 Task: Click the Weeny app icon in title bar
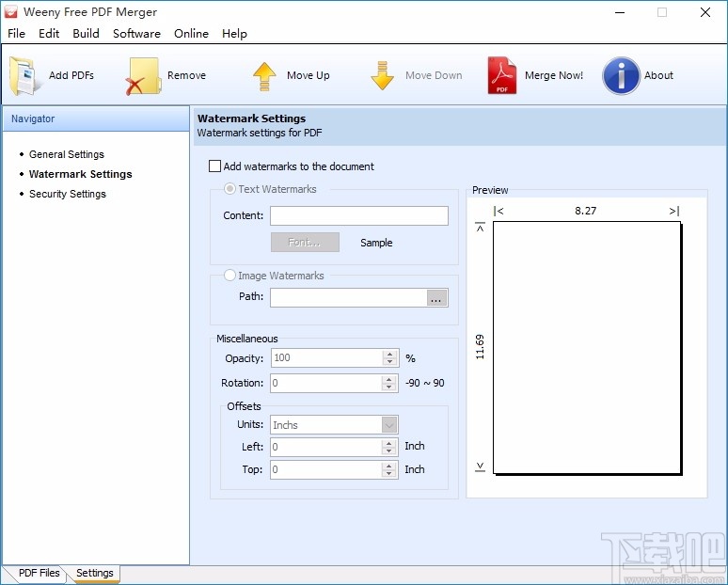click(x=10, y=11)
